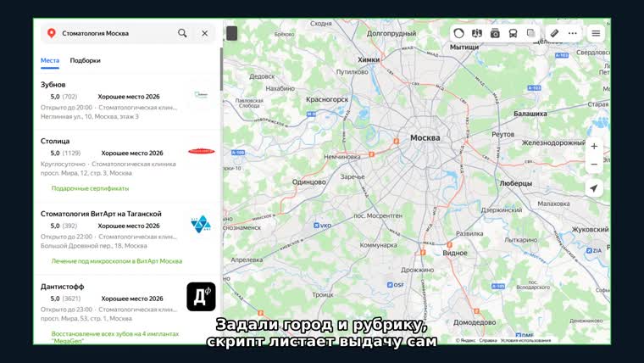Click the red location pin in search box
Viewport: 644px width, 363px height.
52,33
